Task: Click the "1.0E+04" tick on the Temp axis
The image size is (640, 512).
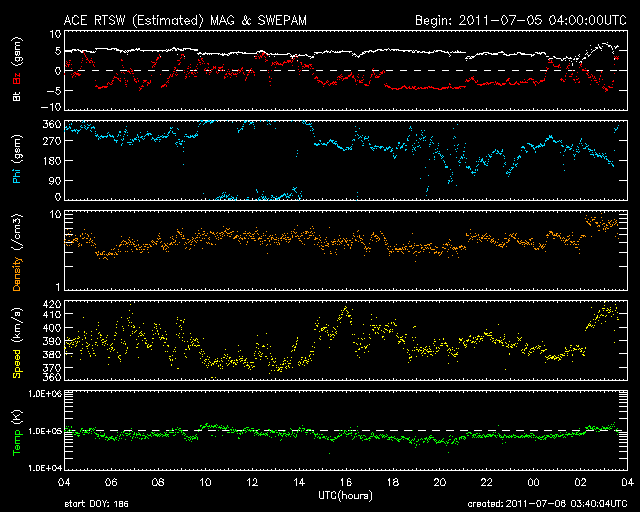Action: [x=45, y=468]
